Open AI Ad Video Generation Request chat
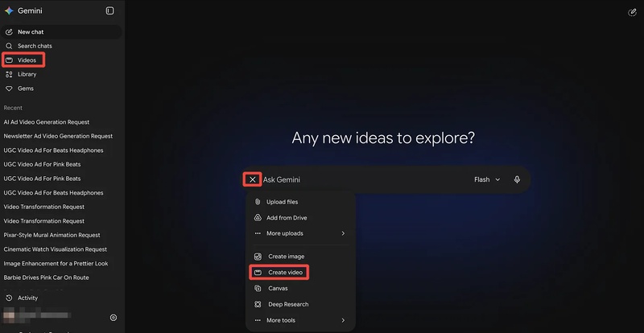The image size is (644, 333). [x=47, y=122]
